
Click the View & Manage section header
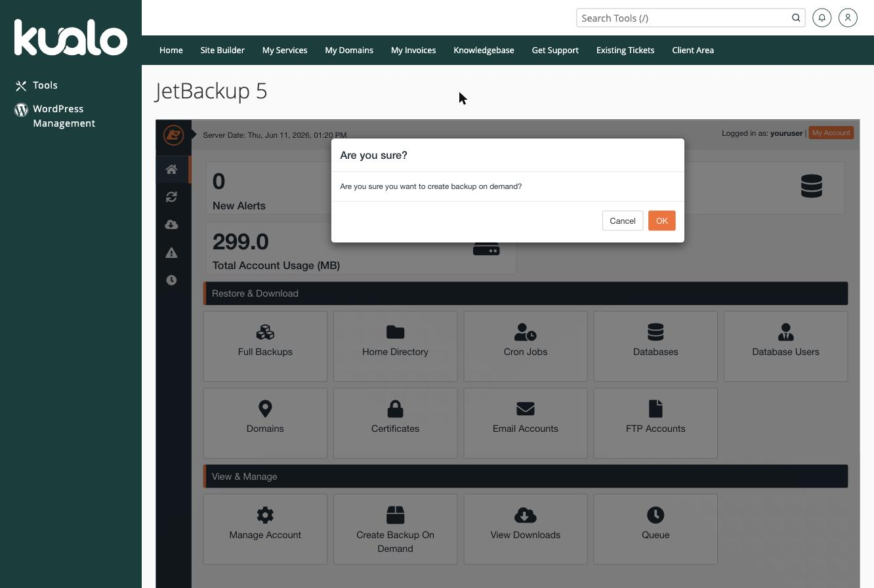[x=526, y=476]
